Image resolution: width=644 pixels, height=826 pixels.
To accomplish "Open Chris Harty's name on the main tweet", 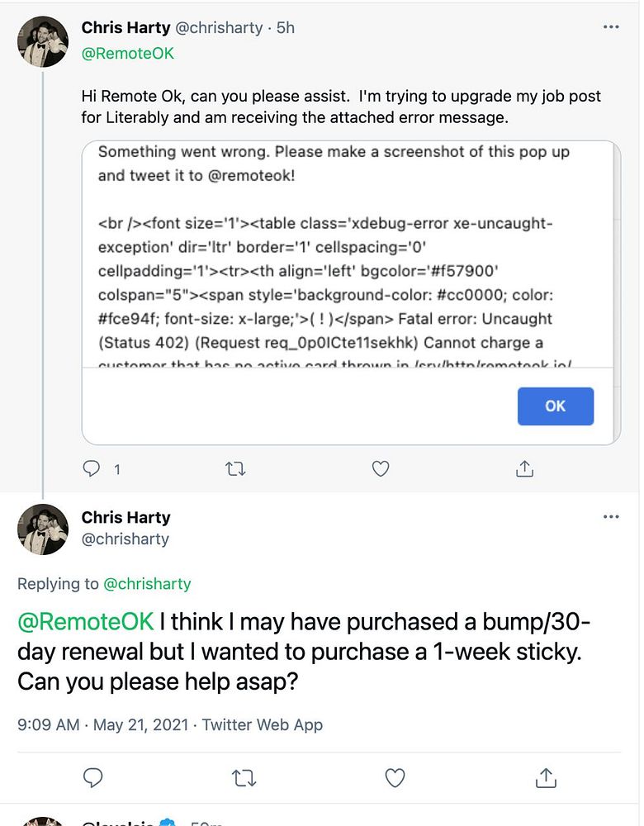I will pyautogui.click(x=125, y=517).
